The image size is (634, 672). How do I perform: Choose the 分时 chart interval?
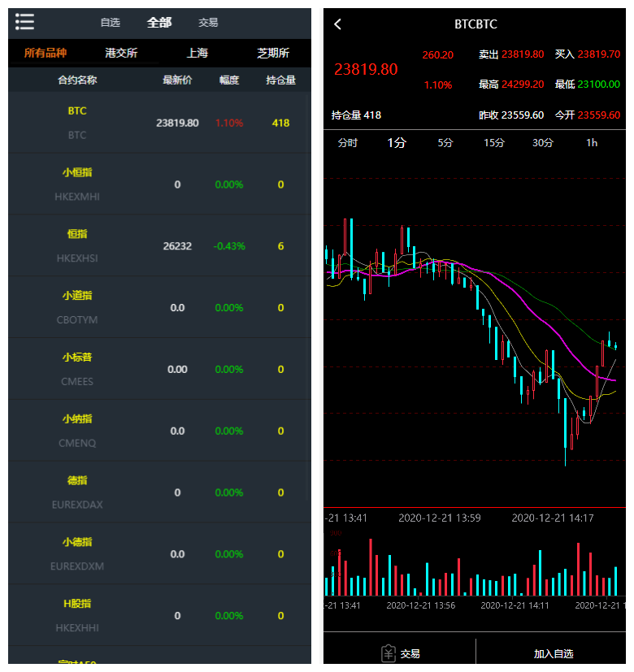point(347,143)
